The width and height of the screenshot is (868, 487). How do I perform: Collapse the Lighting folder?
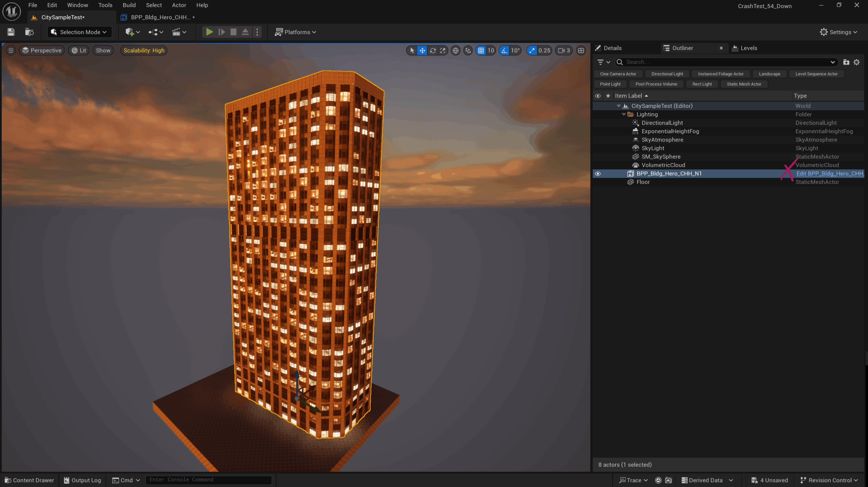pyautogui.click(x=624, y=114)
